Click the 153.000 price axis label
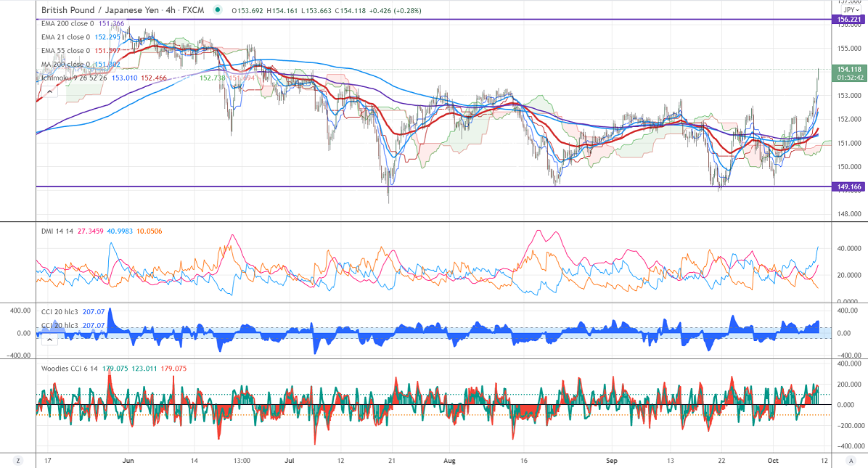This screenshot has width=868, height=468. tap(849, 96)
